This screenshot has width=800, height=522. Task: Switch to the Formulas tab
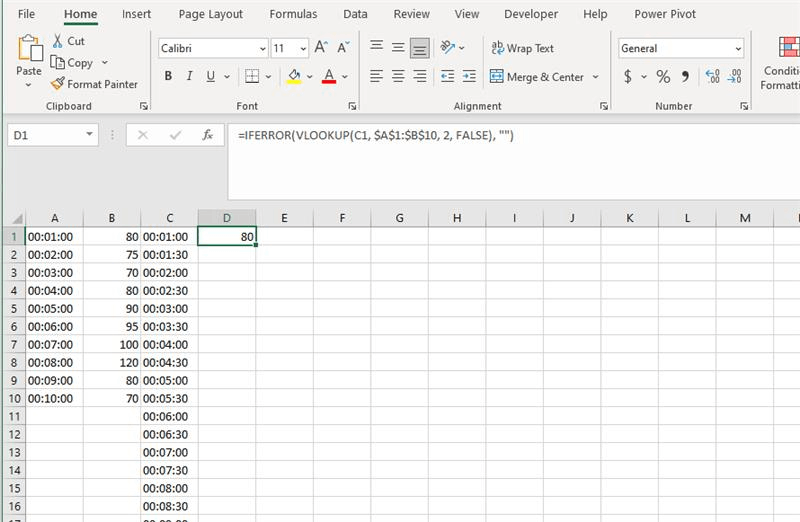click(293, 14)
